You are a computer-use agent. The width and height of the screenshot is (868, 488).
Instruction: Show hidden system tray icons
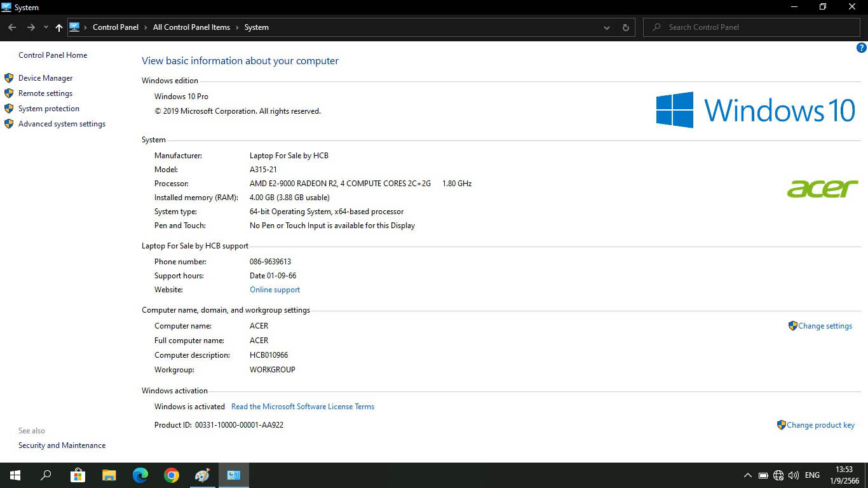(x=748, y=475)
